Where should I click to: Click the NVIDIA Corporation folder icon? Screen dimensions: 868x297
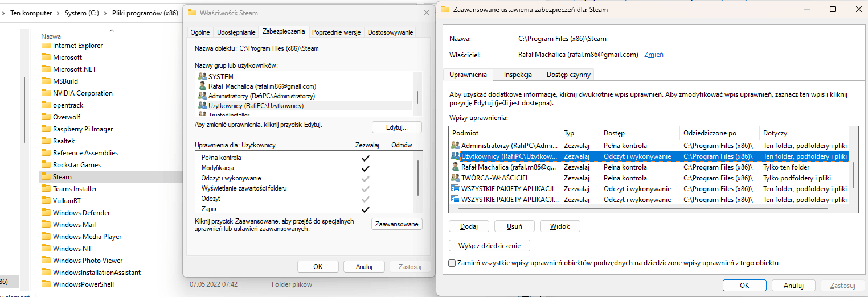click(x=46, y=93)
